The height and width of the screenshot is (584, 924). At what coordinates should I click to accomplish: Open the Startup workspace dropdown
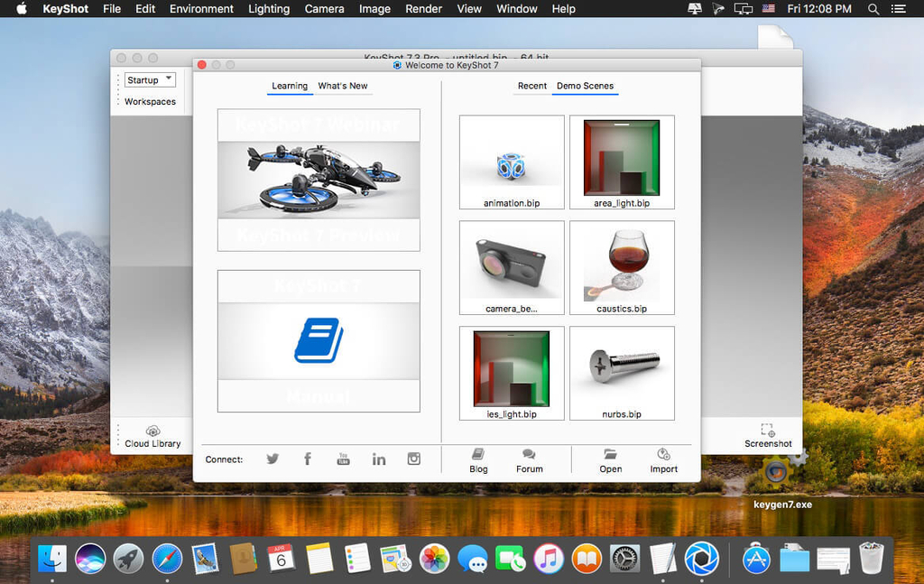click(x=149, y=79)
